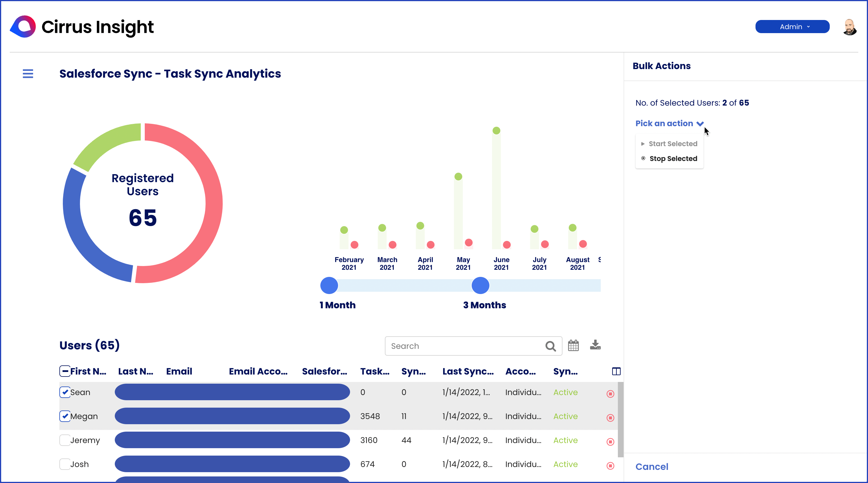Stop sync for Megan's row
The height and width of the screenshot is (483, 868).
(610, 418)
